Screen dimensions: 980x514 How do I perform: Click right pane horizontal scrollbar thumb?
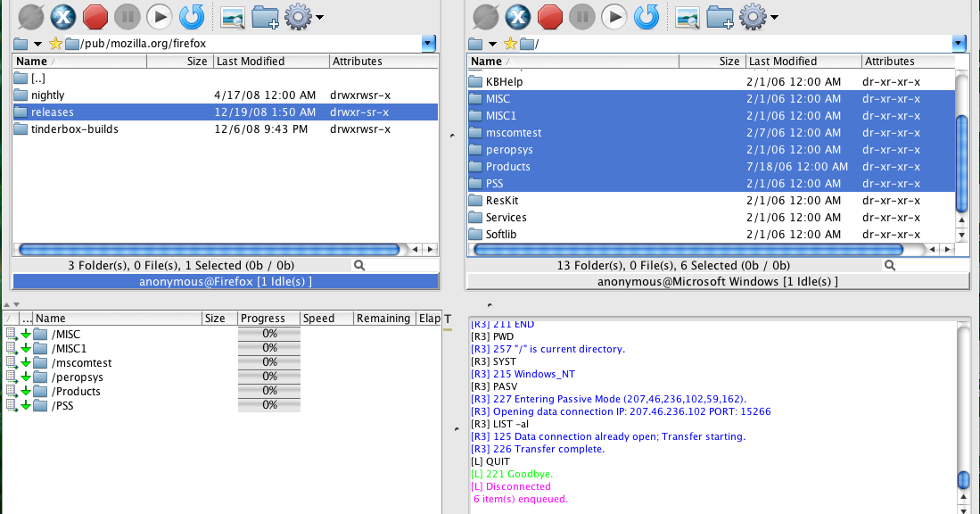coord(688,250)
